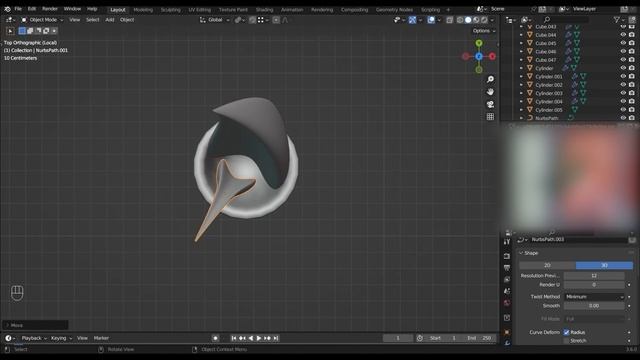Viewport: 640px width, 360px height.
Task: Switch perspective with the grid gizmo icon
Action: tap(490, 117)
